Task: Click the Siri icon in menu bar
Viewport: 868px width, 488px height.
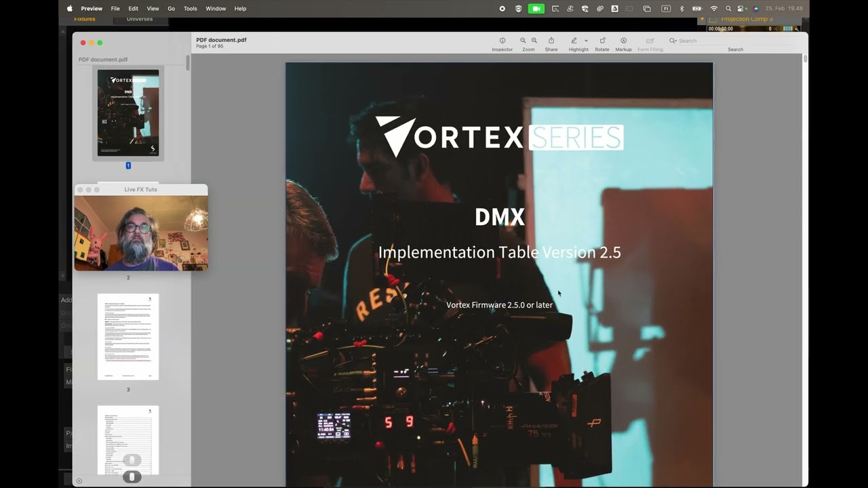Action: click(x=756, y=9)
